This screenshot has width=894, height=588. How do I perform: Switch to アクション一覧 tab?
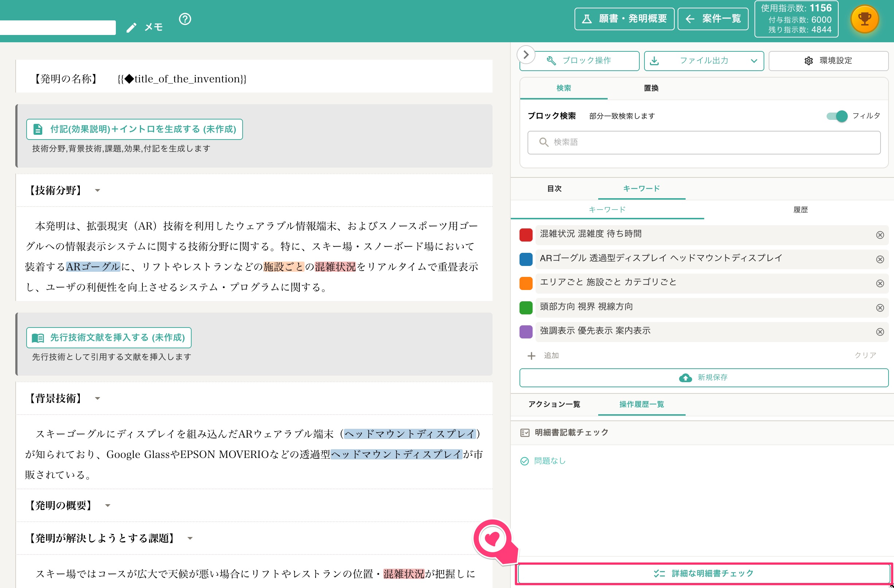(x=554, y=404)
